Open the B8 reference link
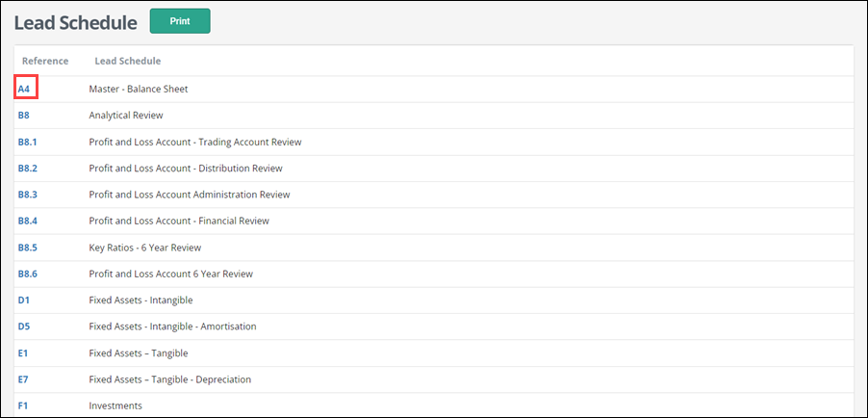The width and height of the screenshot is (868, 418). (x=23, y=116)
